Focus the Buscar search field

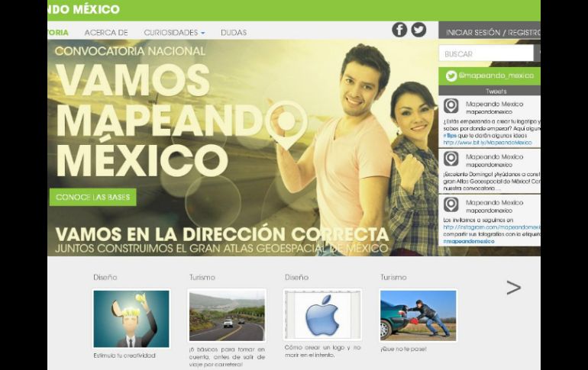click(486, 54)
